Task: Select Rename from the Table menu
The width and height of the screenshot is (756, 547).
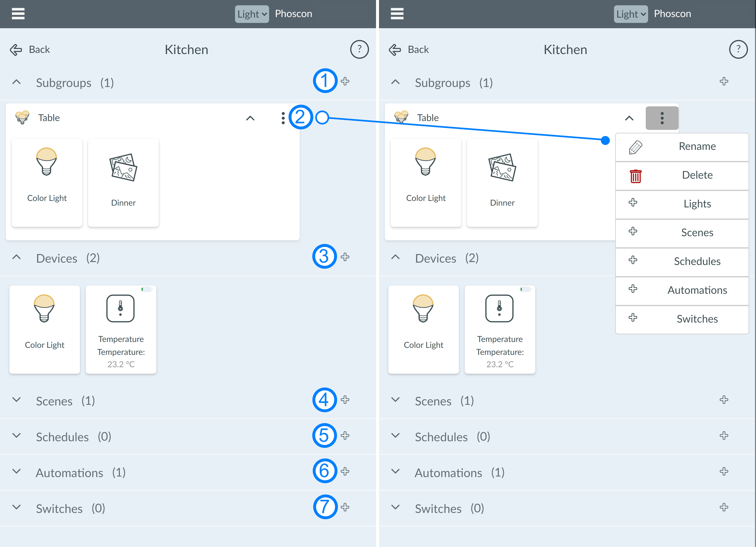Action: (682, 147)
